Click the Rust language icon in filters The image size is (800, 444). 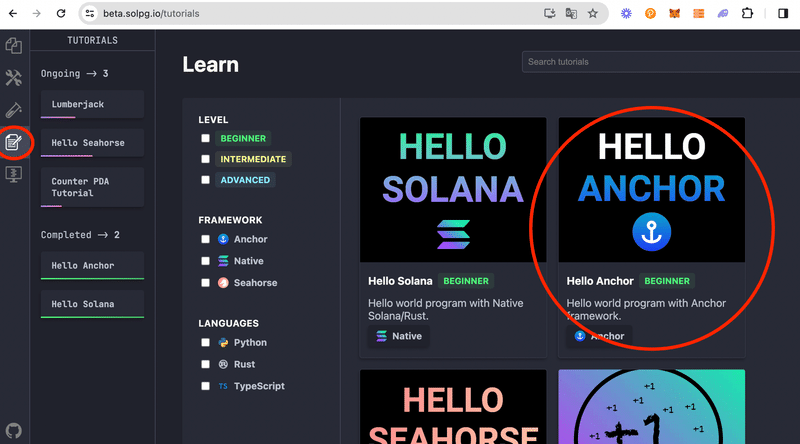coord(223,364)
